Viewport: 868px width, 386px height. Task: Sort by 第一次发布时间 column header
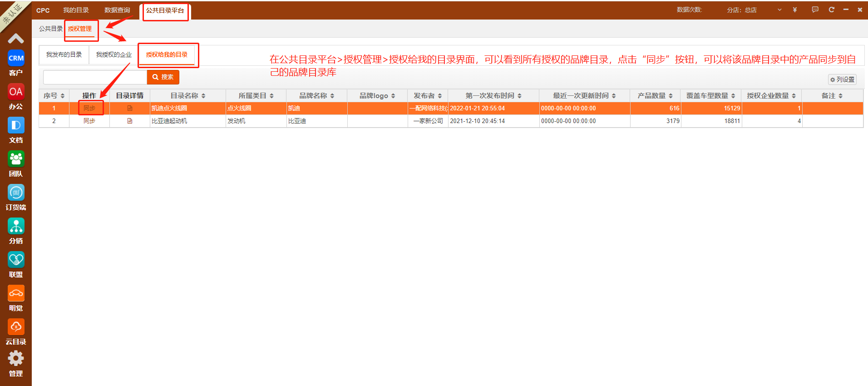click(x=493, y=96)
